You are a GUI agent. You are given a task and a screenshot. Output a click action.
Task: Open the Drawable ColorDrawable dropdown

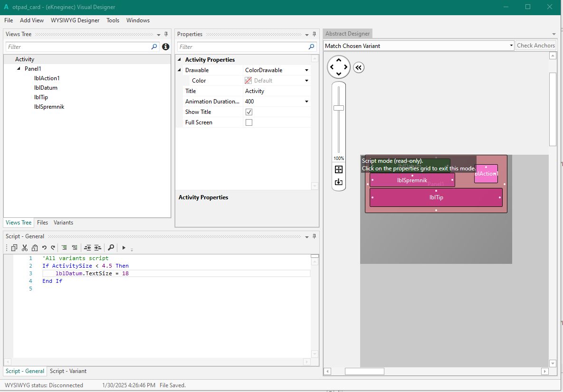tap(306, 70)
